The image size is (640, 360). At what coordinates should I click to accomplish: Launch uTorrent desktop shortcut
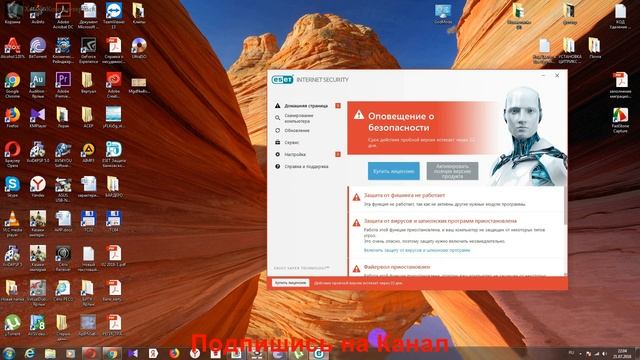point(12,325)
